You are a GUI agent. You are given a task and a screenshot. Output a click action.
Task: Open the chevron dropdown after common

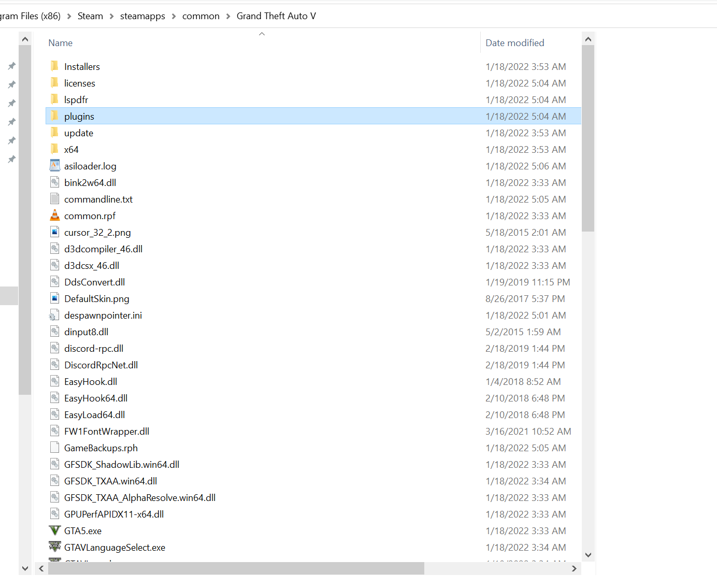click(228, 16)
